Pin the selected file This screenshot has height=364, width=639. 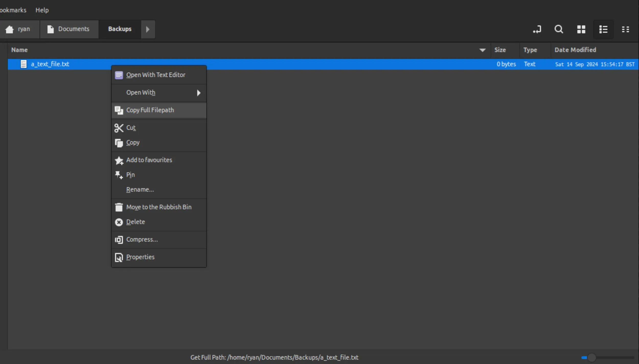point(131,174)
